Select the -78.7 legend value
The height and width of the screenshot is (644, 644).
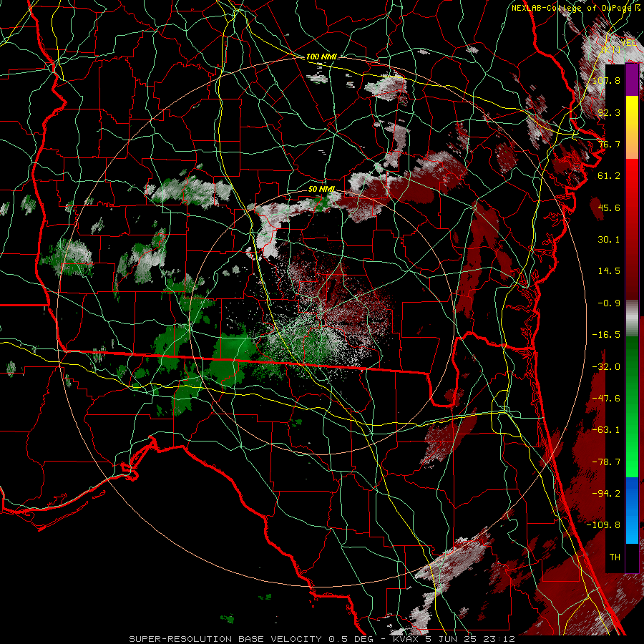pos(606,462)
